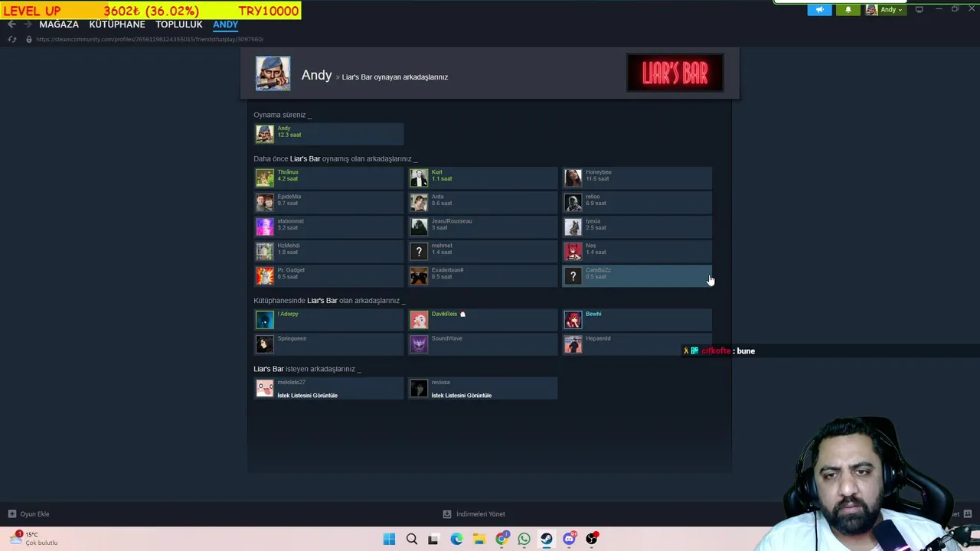
Task: Open Thrânus's avatar in the played list
Action: click(264, 178)
